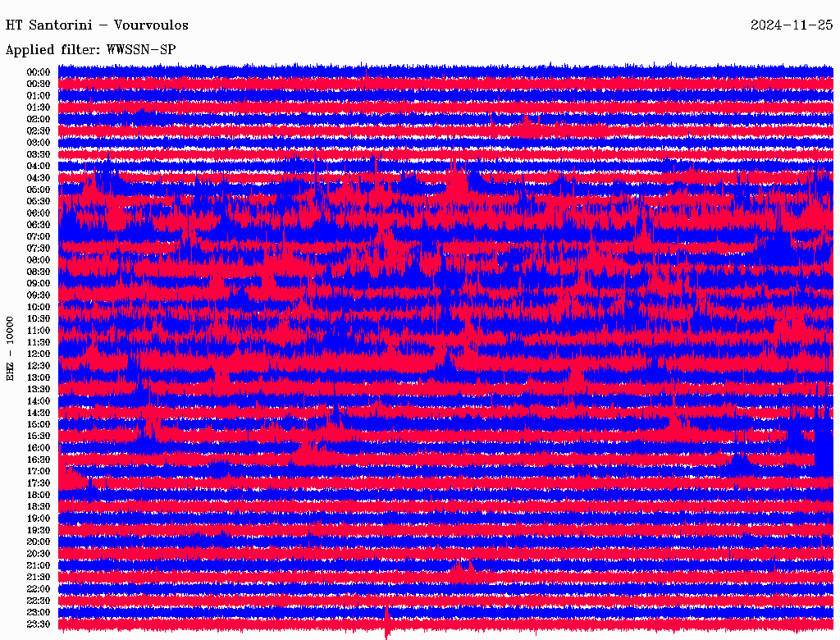Select the 01:30 time label

coord(39,107)
